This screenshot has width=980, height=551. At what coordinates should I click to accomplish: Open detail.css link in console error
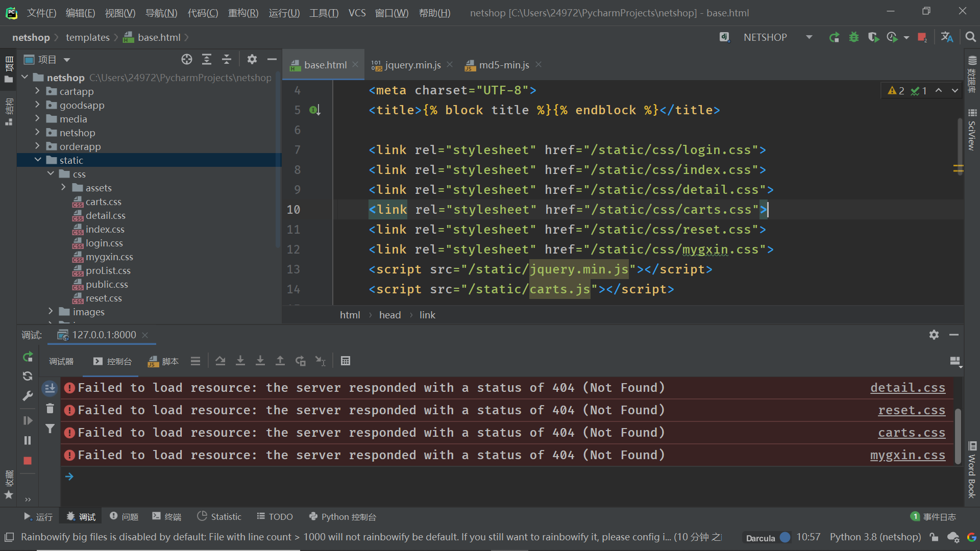point(908,388)
